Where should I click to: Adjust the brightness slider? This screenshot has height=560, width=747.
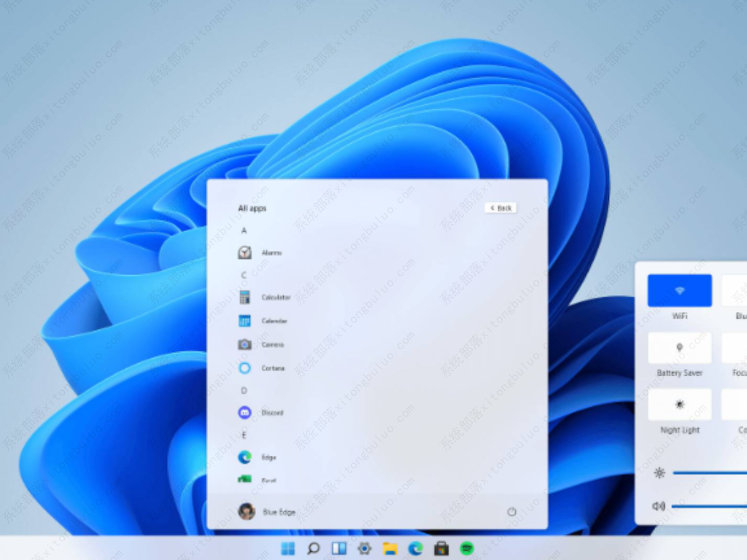(708, 472)
